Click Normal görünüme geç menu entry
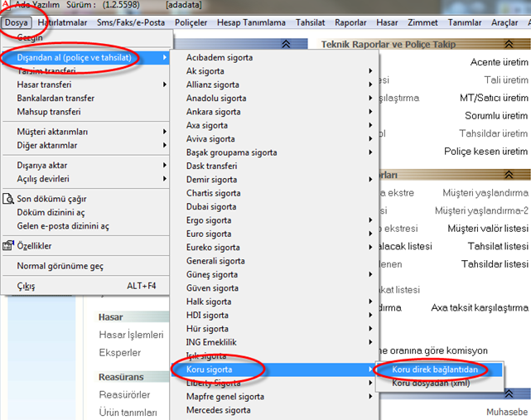The width and height of the screenshot is (531, 420). pos(60,267)
